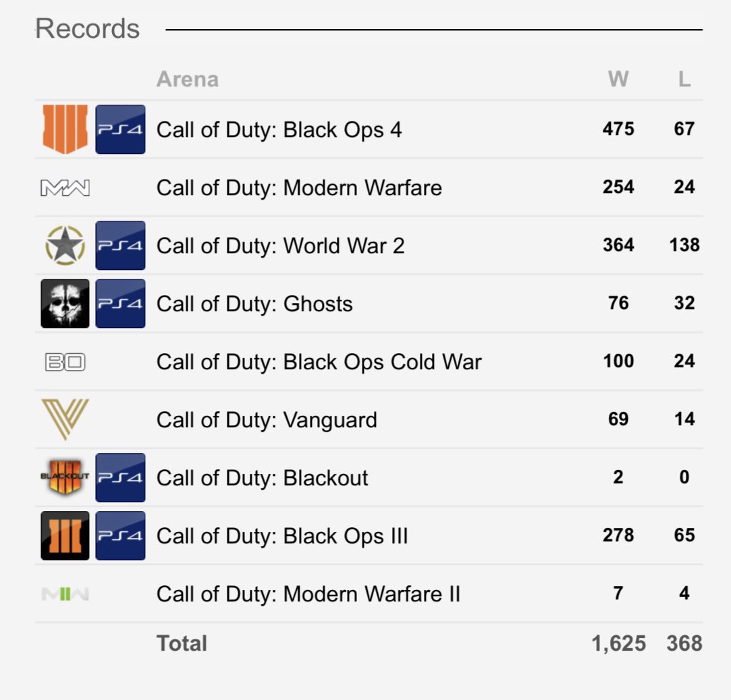Open the Call of Duty: Black Ops 4 arena

[279, 130]
